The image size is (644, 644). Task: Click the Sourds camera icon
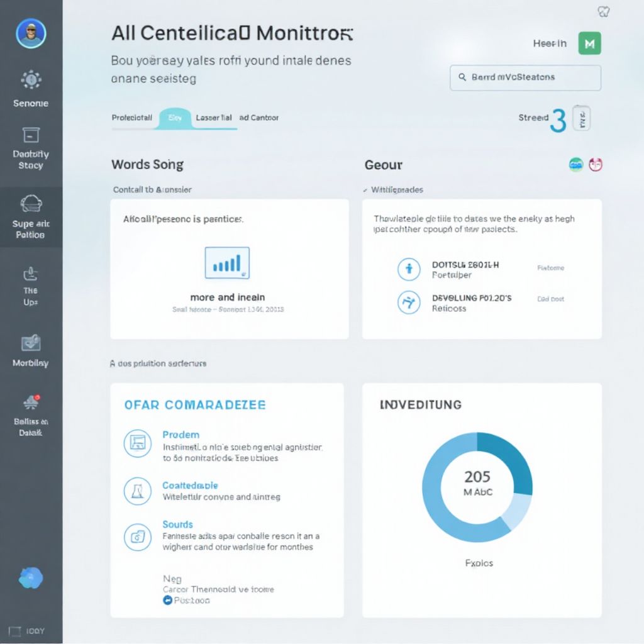pos(137,536)
